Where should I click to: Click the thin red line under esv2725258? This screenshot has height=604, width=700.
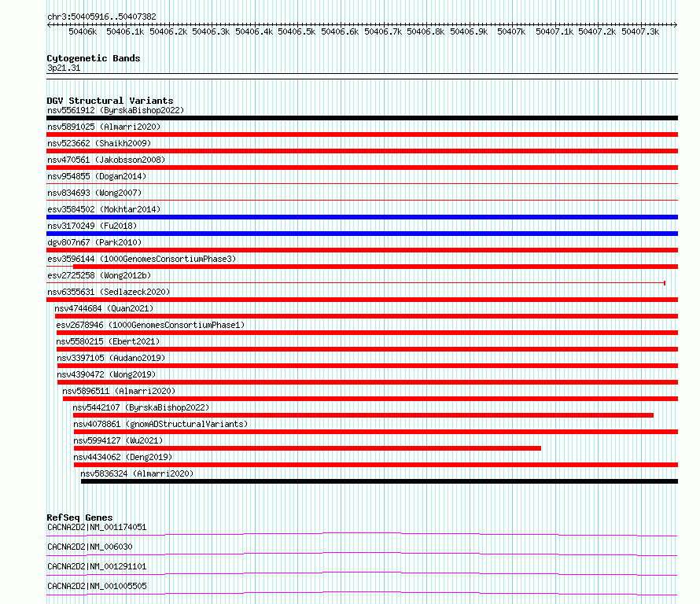(356, 283)
